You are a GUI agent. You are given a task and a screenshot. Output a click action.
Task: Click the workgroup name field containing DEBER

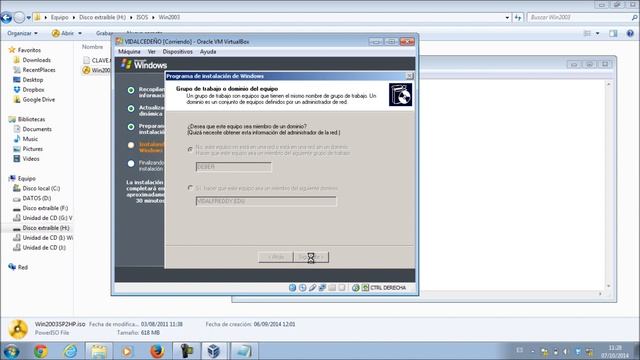pos(233,167)
